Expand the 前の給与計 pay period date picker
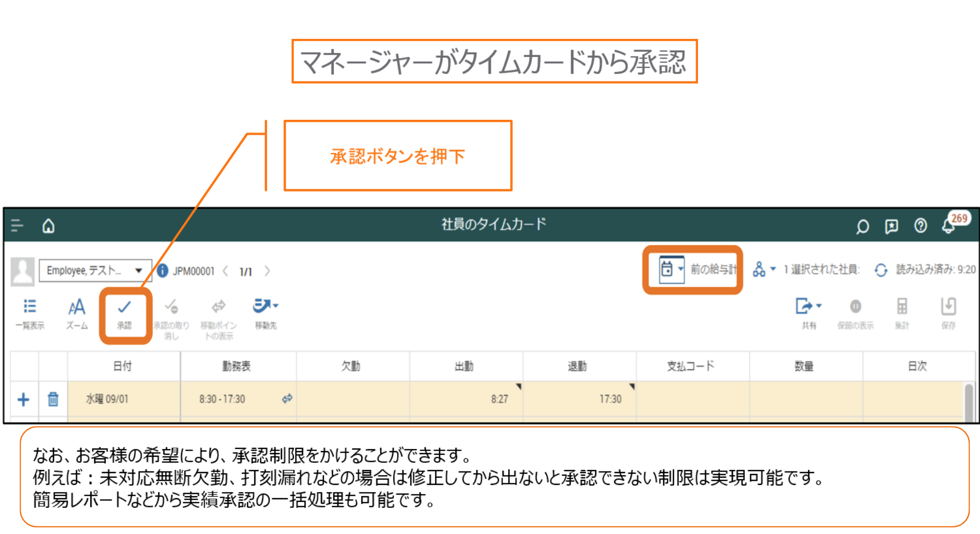The width and height of the screenshot is (980, 534). (x=671, y=269)
